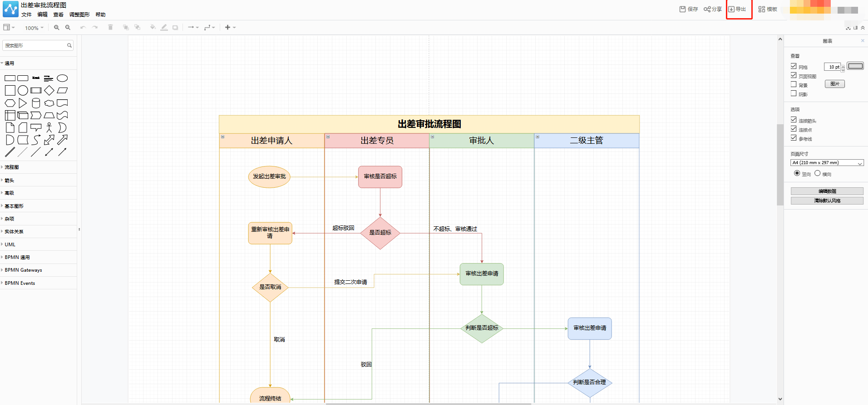This screenshot has height=405, width=868.
Task: Click the fill color bucket icon
Action: pos(153,28)
